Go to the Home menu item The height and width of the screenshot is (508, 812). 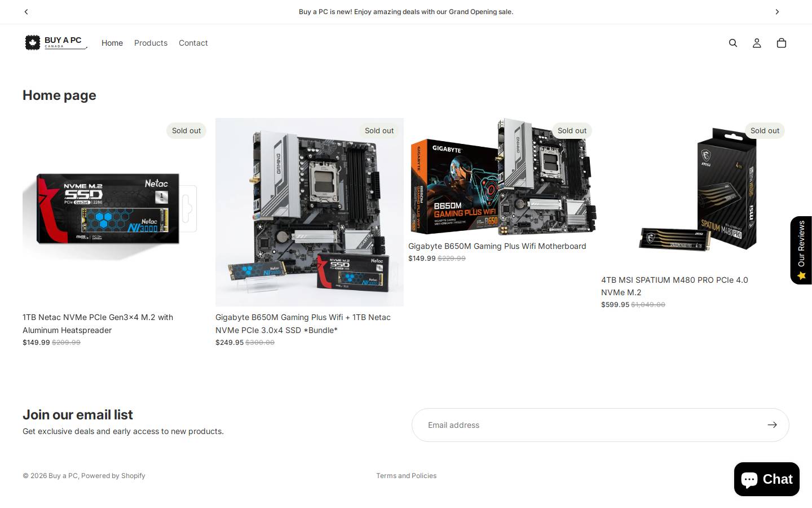point(112,43)
